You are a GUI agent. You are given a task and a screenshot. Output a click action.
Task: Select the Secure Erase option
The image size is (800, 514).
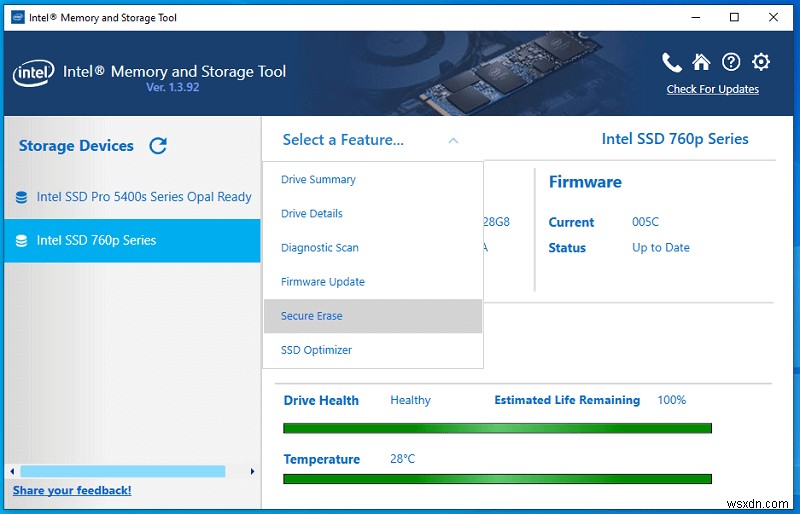pyautogui.click(x=312, y=316)
